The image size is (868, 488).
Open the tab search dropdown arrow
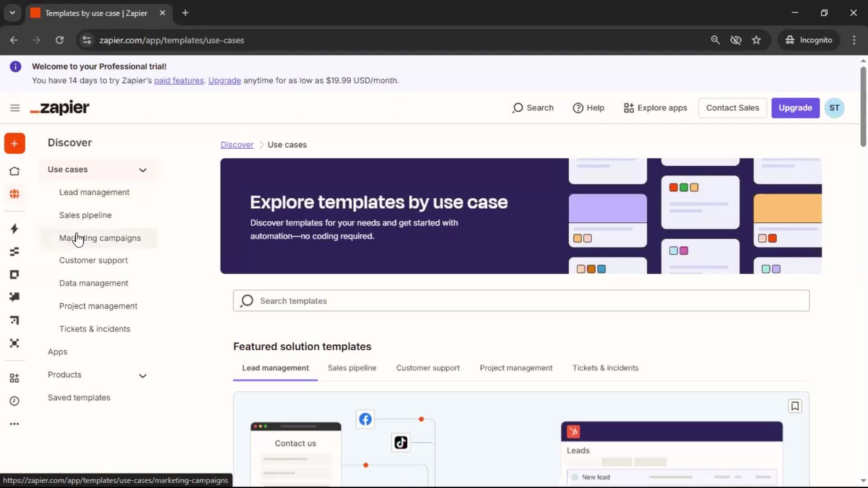(13, 13)
